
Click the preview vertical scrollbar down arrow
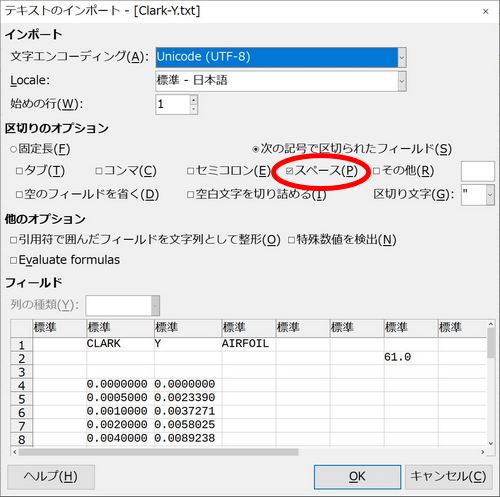pyautogui.click(x=490, y=443)
